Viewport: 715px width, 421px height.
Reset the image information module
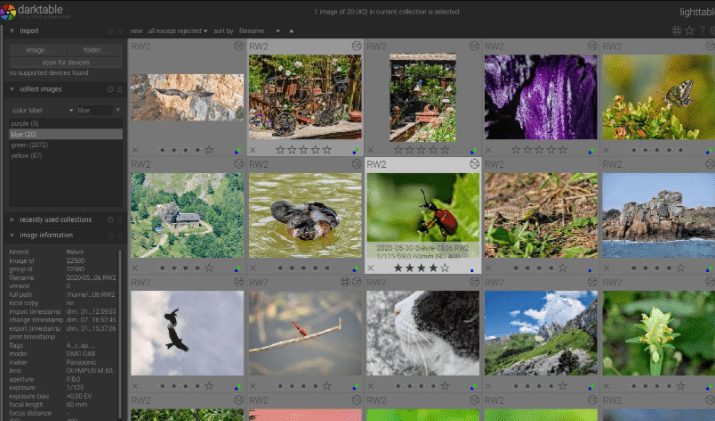[110, 235]
